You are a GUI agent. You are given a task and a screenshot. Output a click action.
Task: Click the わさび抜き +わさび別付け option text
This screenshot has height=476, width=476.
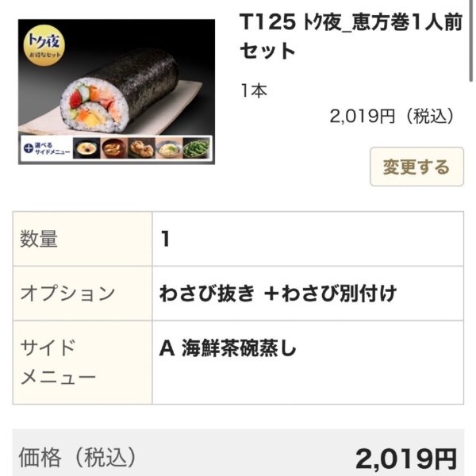(x=277, y=294)
